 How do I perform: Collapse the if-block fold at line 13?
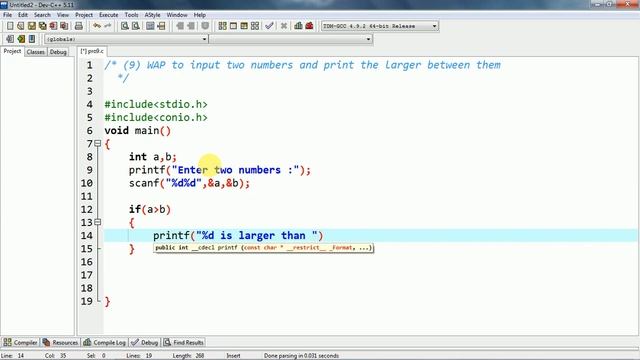pyautogui.click(x=98, y=222)
